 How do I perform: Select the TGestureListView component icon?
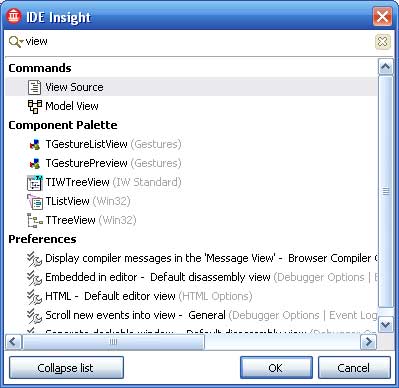35,145
